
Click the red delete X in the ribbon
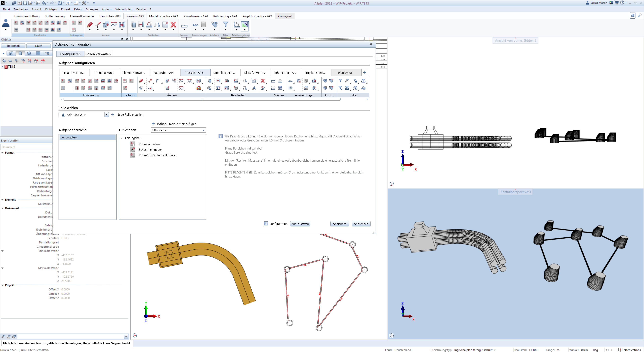coord(173,24)
